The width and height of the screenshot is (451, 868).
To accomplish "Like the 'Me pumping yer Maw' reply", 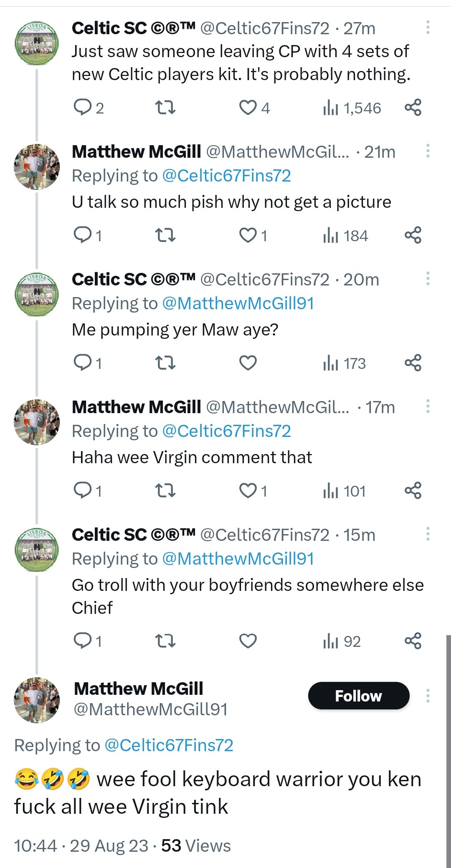I will point(248,363).
